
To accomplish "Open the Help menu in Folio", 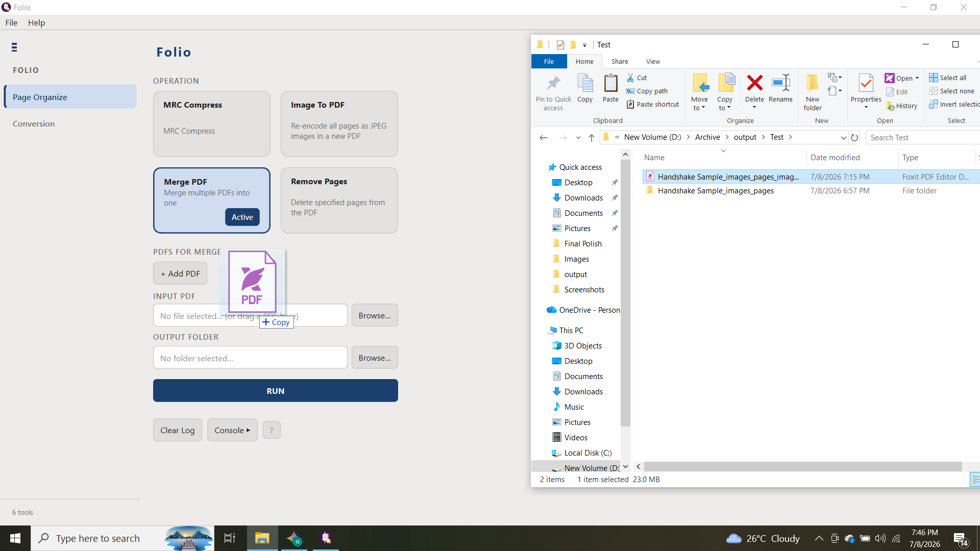I will [36, 22].
